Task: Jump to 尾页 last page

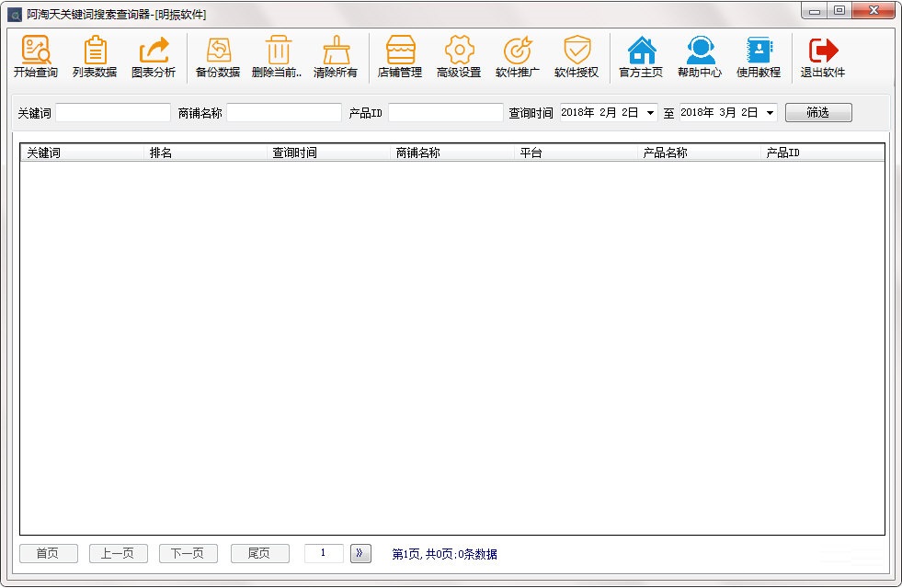Action: pyautogui.click(x=258, y=553)
